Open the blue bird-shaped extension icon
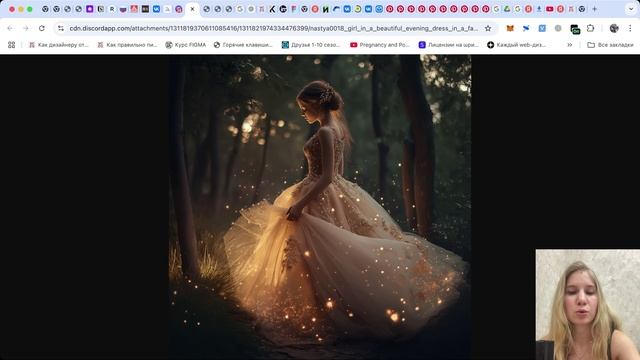 click(x=526, y=29)
